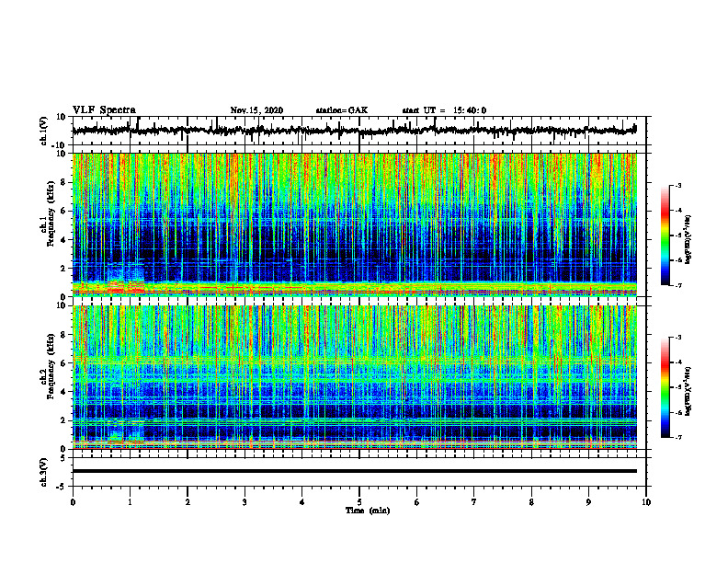Screen dimensions: 728x563
Task: Click the time axis tick label '5'
Action: click(x=359, y=502)
